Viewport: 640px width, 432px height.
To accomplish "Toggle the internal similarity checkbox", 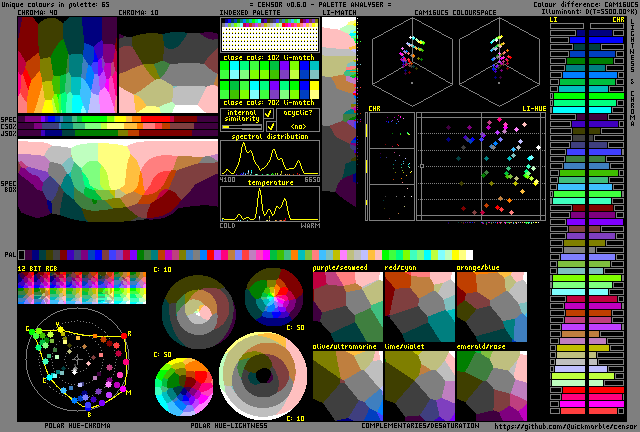I will 269,115.
